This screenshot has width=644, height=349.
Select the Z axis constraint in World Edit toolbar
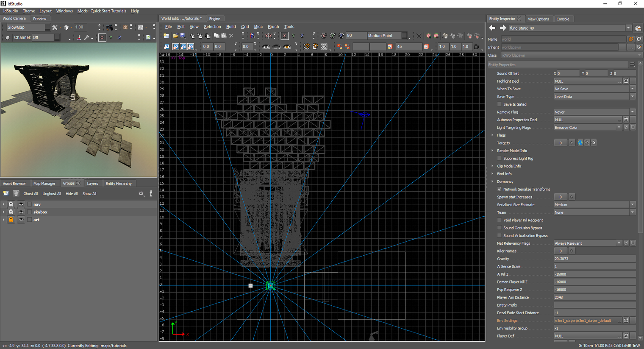point(302,36)
